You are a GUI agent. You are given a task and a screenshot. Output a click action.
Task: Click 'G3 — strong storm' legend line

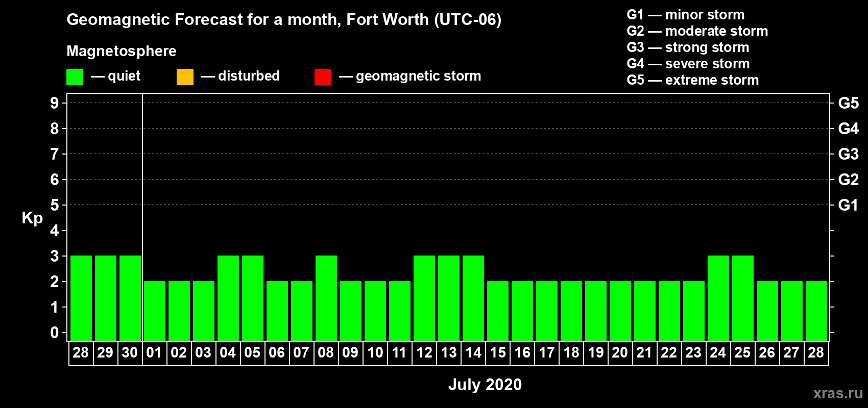[x=688, y=47]
